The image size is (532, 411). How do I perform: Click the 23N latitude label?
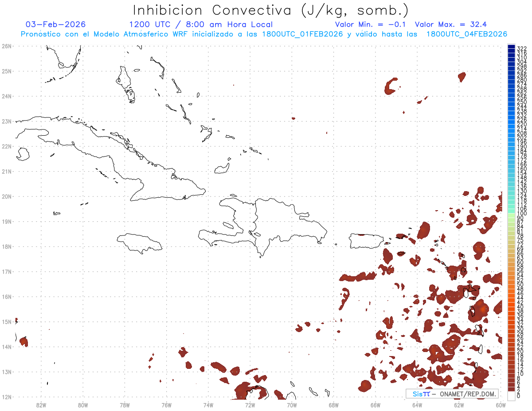7,121
